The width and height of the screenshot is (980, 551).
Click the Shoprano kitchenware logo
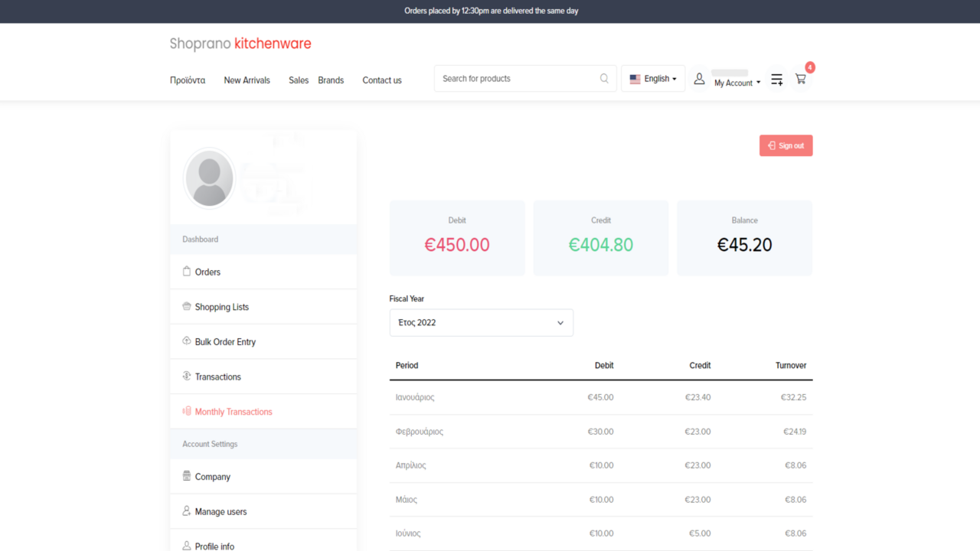(240, 44)
